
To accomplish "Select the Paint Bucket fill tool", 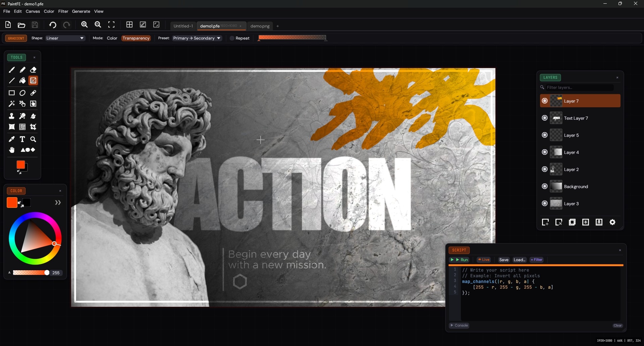I will coord(22,80).
